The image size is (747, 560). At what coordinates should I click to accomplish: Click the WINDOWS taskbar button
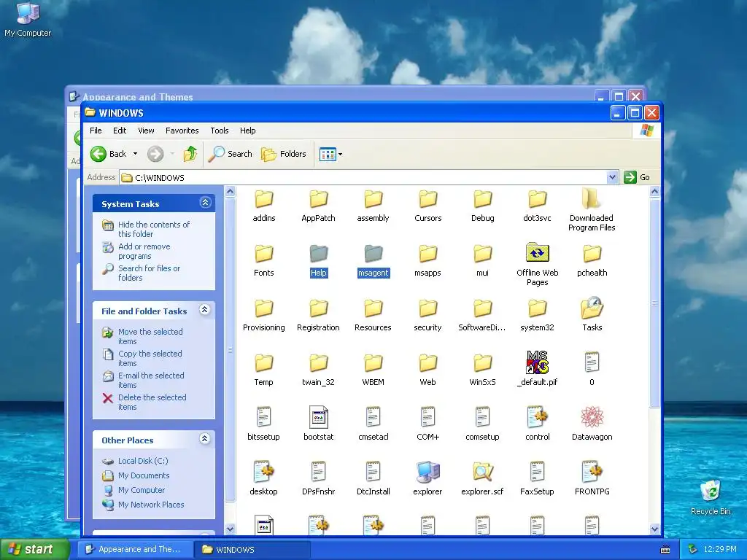click(x=252, y=549)
